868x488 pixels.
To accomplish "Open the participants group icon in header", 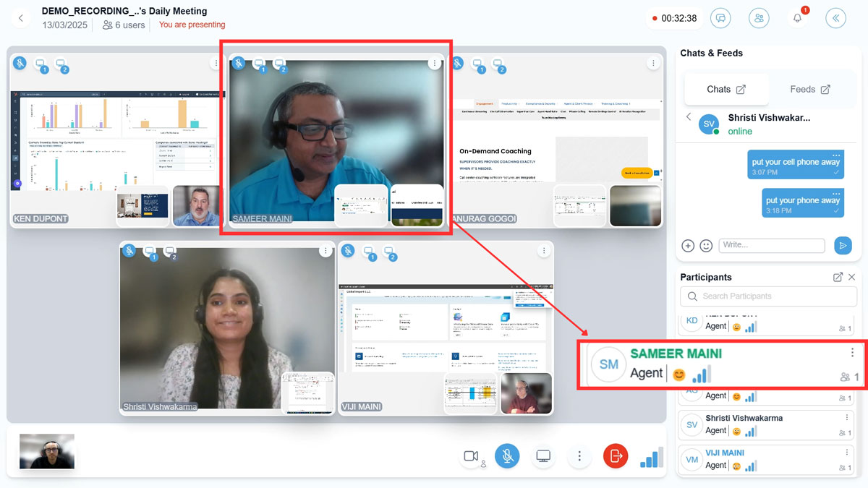I will tap(759, 19).
